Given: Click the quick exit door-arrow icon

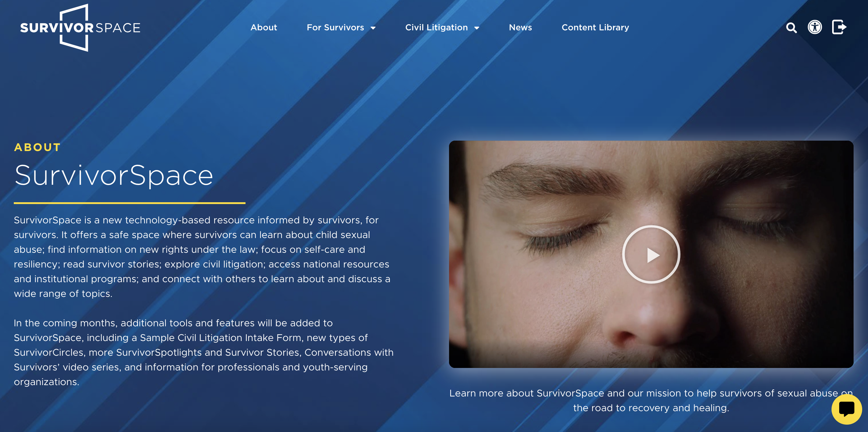Looking at the screenshot, I should point(839,27).
